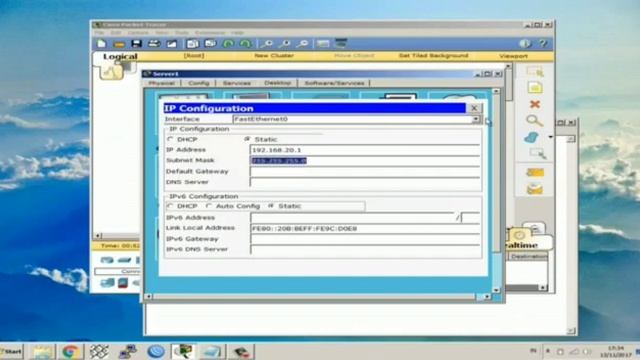Click the Zoom Out magnifier icon
The image size is (640, 360).
click(x=302, y=44)
